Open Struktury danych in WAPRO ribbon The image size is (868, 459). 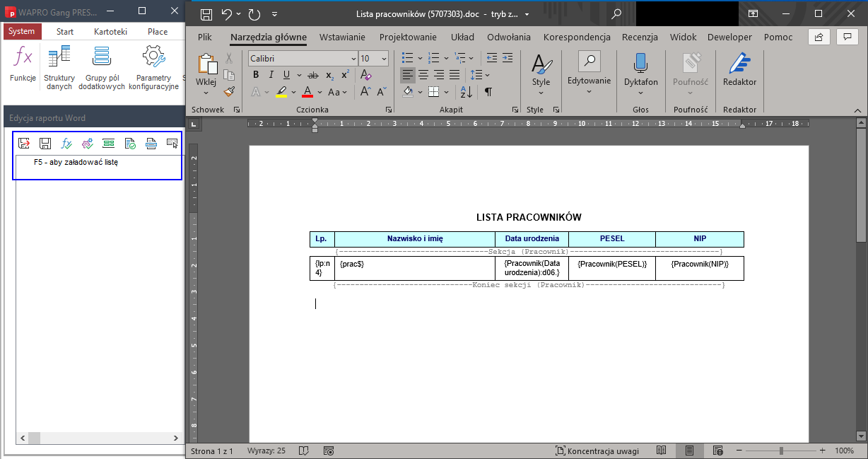point(59,68)
